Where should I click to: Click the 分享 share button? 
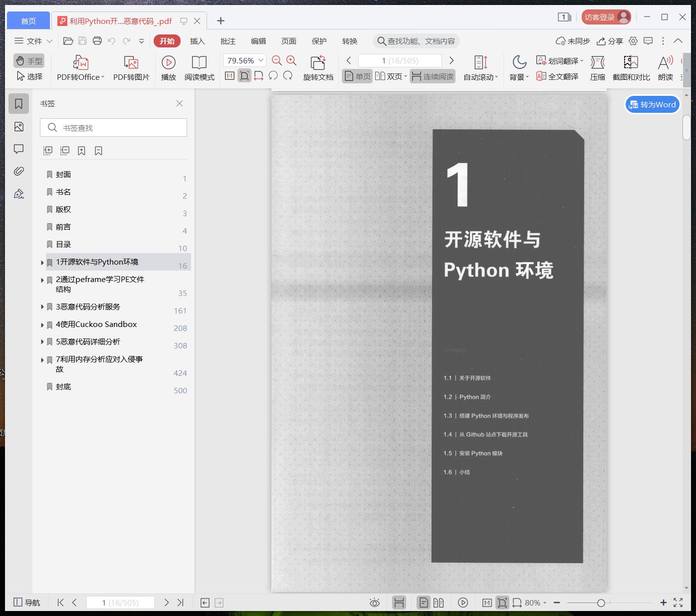(x=610, y=41)
